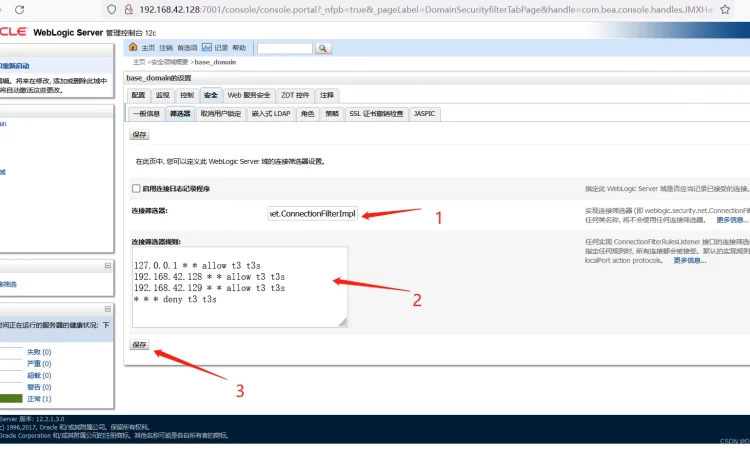Click the 记录 chart icon
750x450 pixels.
point(207,47)
